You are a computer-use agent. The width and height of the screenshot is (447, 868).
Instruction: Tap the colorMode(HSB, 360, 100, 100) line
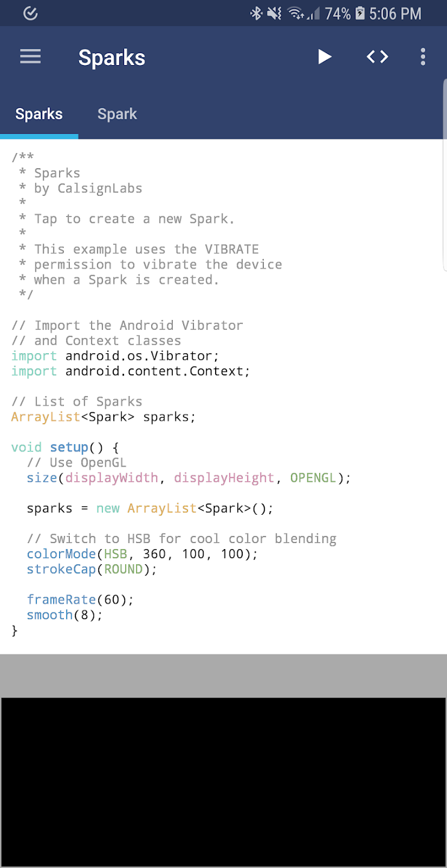(142, 554)
